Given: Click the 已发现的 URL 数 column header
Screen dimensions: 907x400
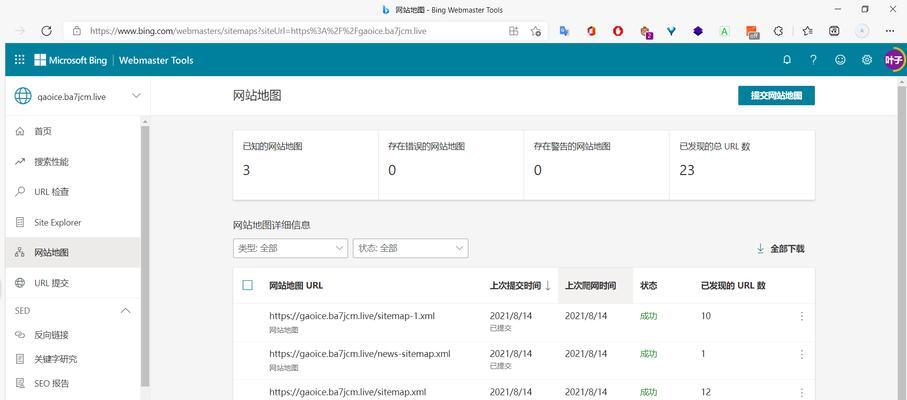Looking at the screenshot, I should 733,286.
